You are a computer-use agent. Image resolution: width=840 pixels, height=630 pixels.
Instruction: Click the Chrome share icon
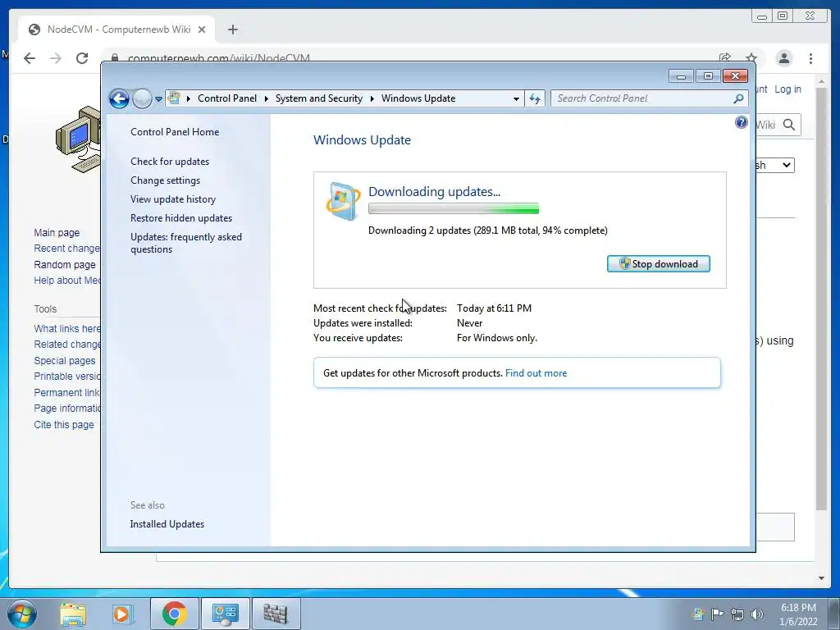click(725, 58)
